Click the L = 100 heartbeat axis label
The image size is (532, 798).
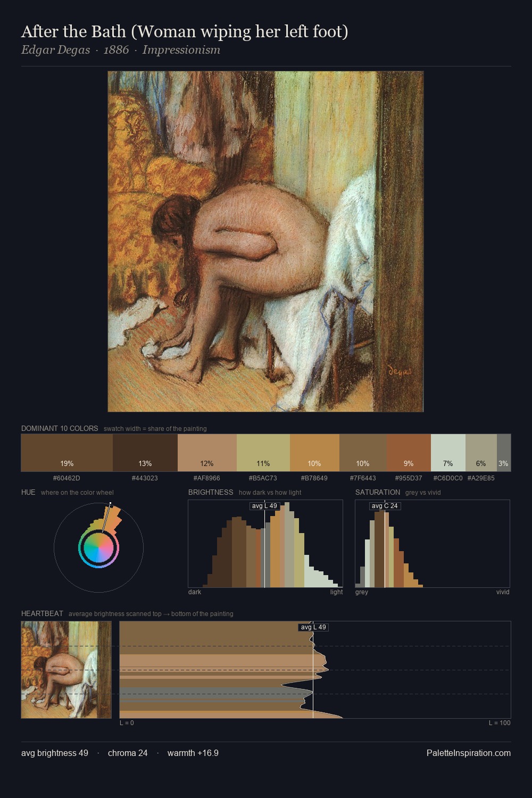[500, 723]
